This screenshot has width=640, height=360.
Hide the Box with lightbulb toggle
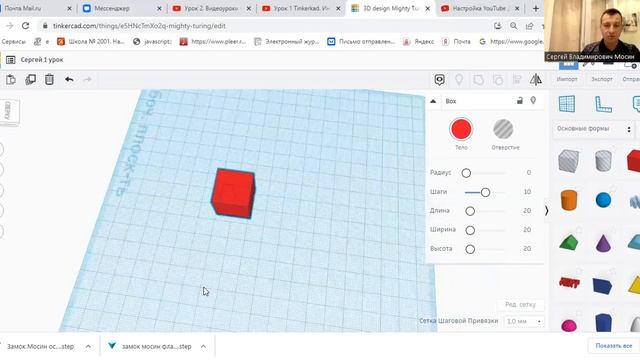point(533,100)
